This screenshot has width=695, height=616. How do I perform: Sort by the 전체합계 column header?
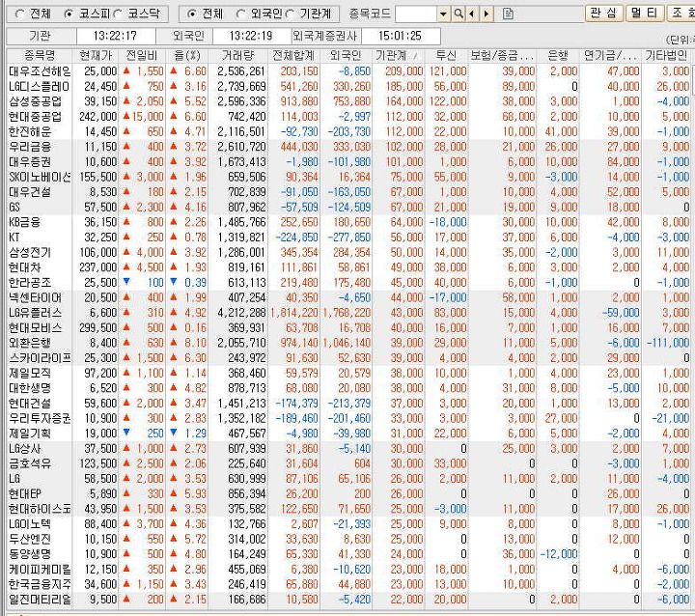(x=293, y=55)
